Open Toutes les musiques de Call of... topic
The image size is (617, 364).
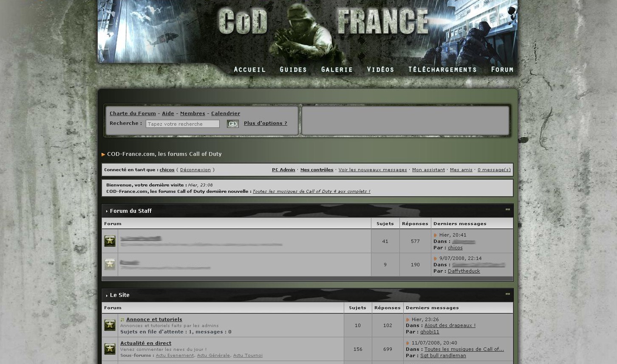point(464,349)
